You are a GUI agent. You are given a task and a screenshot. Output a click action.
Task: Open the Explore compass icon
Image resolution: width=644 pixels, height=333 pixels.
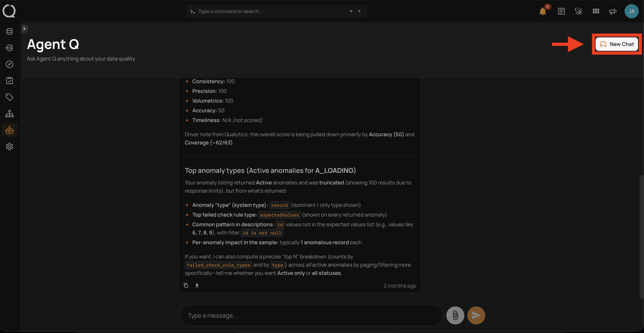tap(10, 64)
